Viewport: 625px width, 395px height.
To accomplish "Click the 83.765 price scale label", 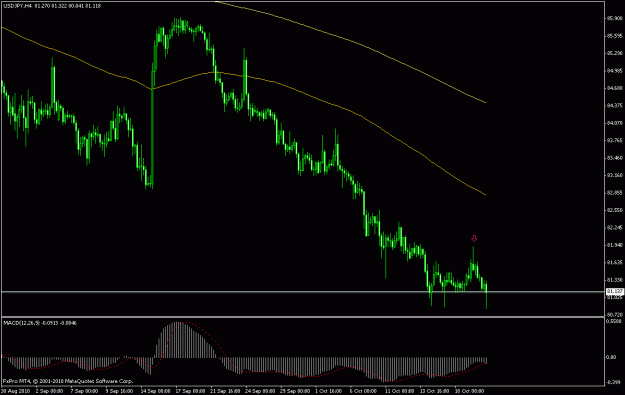I will [x=615, y=140].
